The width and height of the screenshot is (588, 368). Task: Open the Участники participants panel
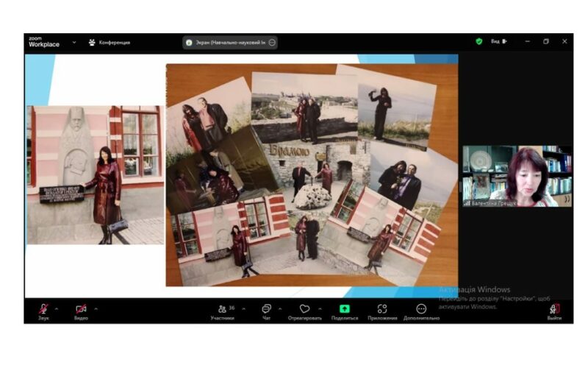[222, 310]
